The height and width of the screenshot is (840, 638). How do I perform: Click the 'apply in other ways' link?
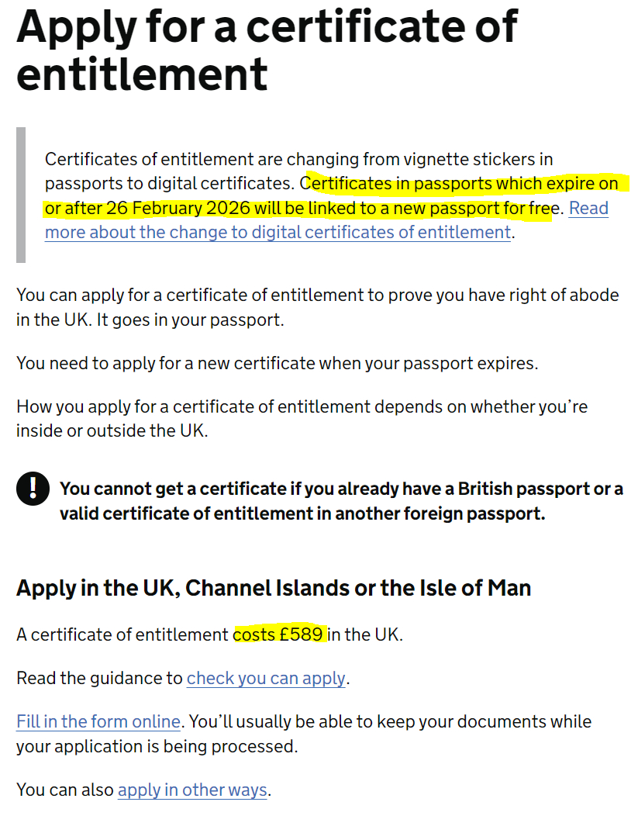(192, 790)
